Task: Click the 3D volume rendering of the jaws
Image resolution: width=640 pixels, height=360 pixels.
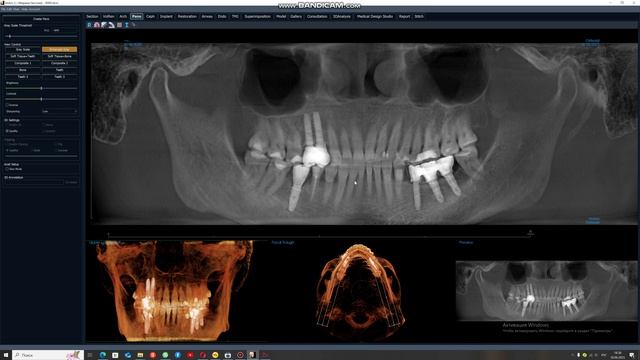Action: pyautogui.click(x=175, y=291)
